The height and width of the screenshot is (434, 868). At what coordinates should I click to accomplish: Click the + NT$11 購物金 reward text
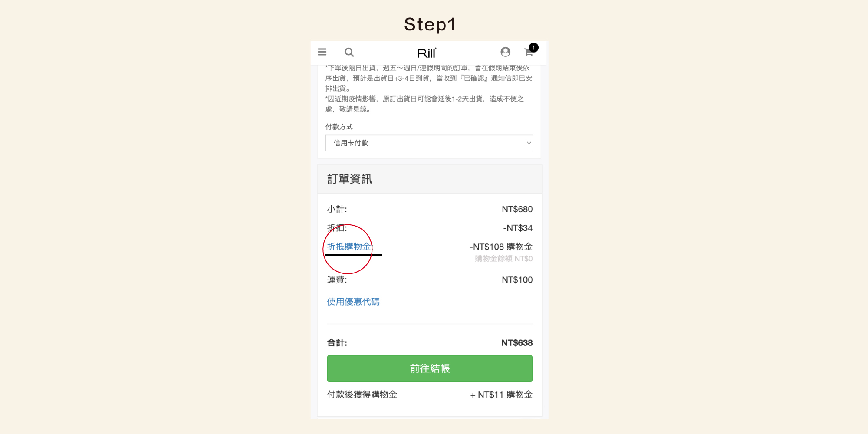[501, 395]
